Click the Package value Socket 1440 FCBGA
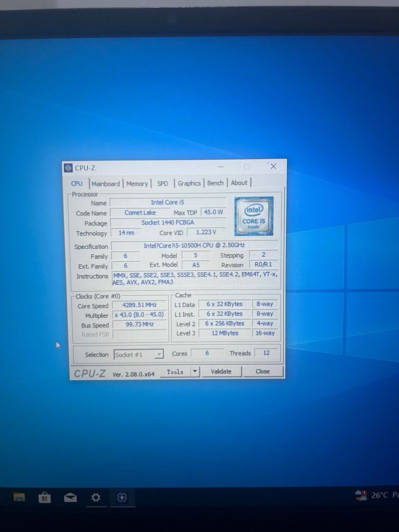 [x=168, y=222]
